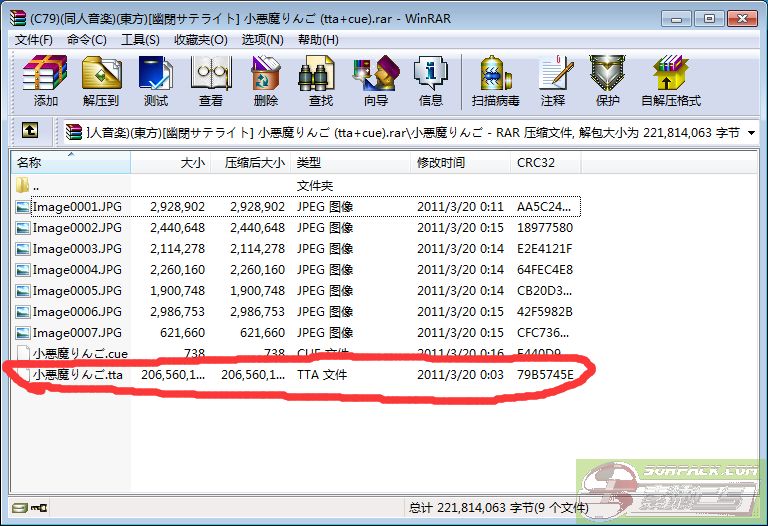Open the 查找 (Find) binoculars tool
This screenshot has height=526, width=768.
pyautogui.click(x=321, y=81)
